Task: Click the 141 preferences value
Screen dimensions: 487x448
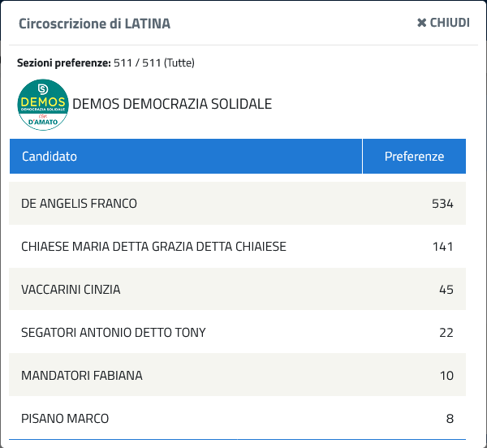Action: (x=443, y=247)
